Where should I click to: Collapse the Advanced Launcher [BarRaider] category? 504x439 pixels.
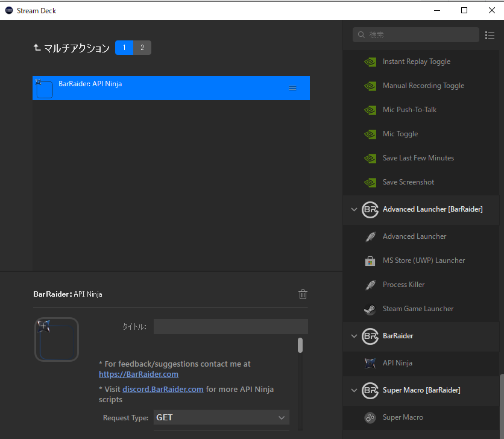tap(354, 210)
